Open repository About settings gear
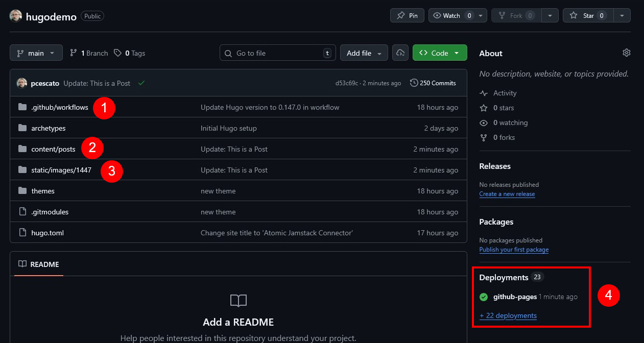644x343 pixels. (x=627, y=53)
